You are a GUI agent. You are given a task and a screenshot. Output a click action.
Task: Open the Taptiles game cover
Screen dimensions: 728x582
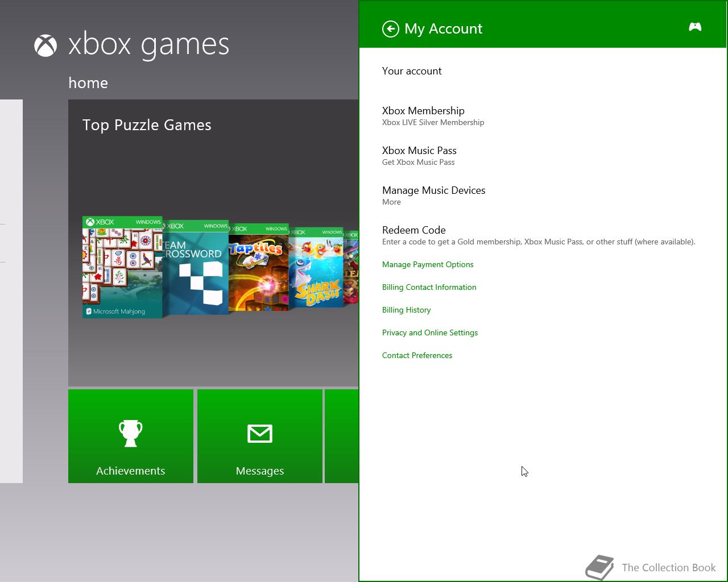(x=259, y=268)
